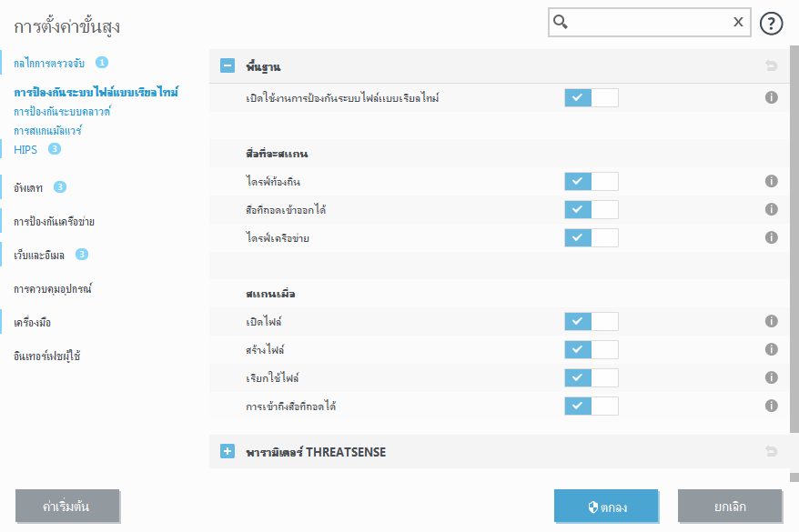
Task: Clear the search box with X icon
Action: pos(738,23)
